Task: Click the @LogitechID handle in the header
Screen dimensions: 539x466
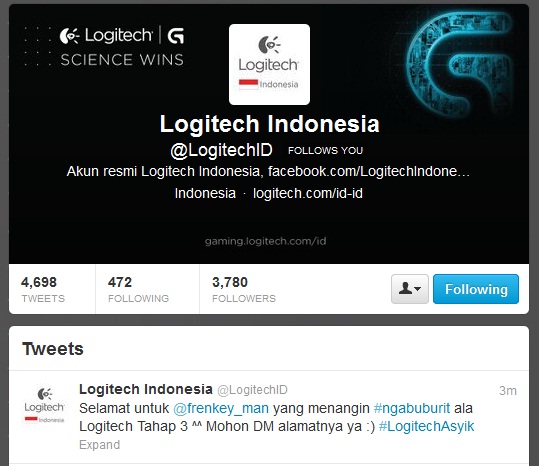Action: [221, 150]
